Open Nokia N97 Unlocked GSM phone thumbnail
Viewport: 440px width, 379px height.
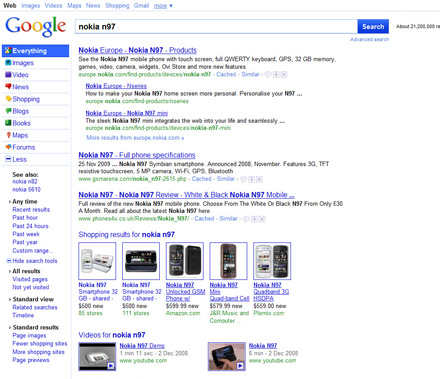click(185, 261)
